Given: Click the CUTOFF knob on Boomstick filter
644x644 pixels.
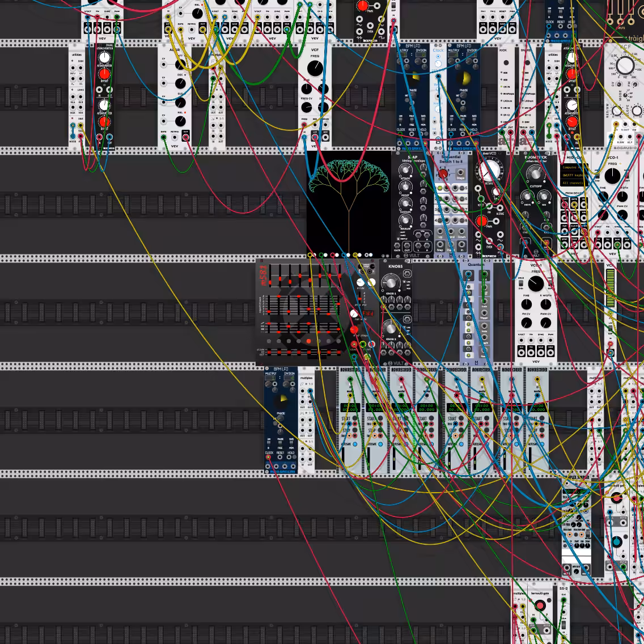Looking at the screenshot, I should 535,174.
